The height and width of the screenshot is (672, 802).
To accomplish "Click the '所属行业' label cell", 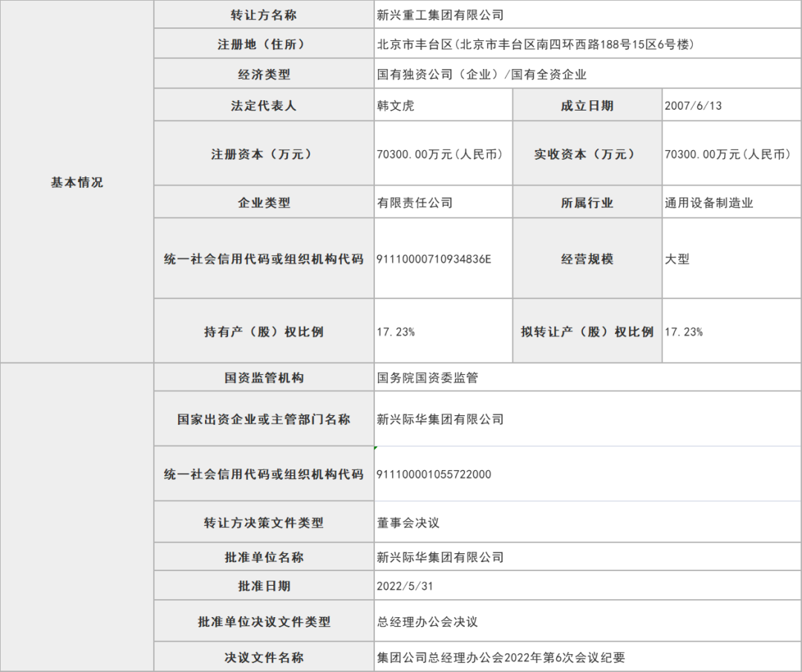I will [587, 202].
